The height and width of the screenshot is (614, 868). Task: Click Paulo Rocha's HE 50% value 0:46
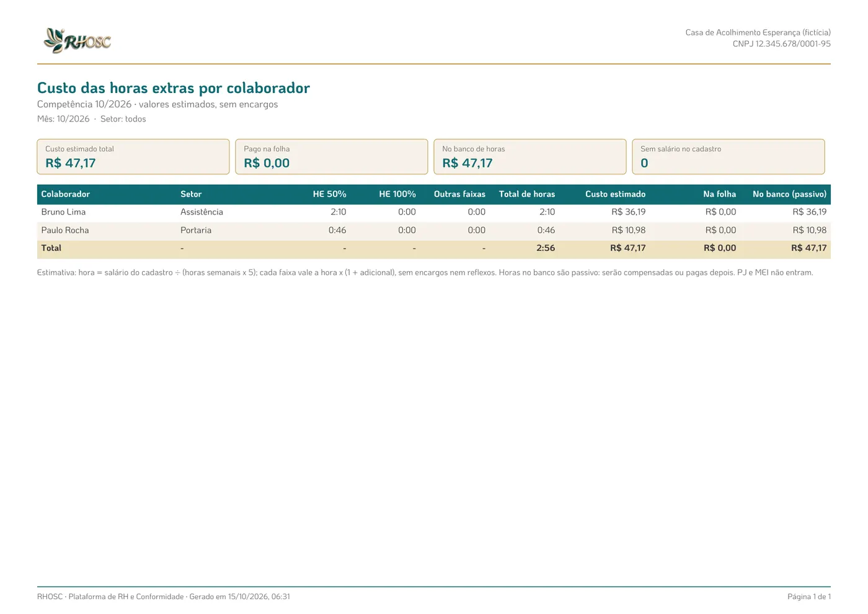[337, 230]
